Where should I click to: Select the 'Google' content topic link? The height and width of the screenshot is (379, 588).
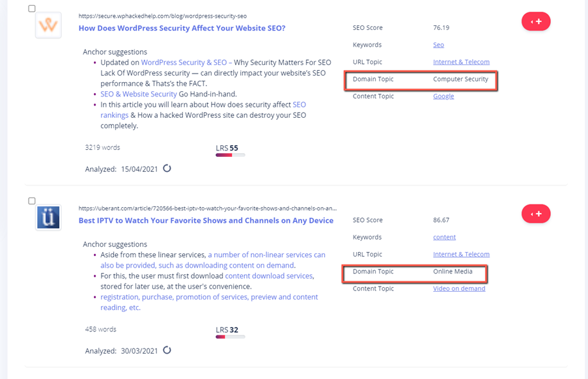pos(443,96)
